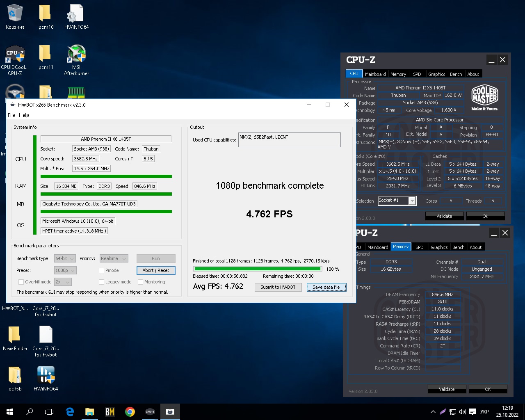Launch Microsoft Edge from taskbar

click(70, 412)
